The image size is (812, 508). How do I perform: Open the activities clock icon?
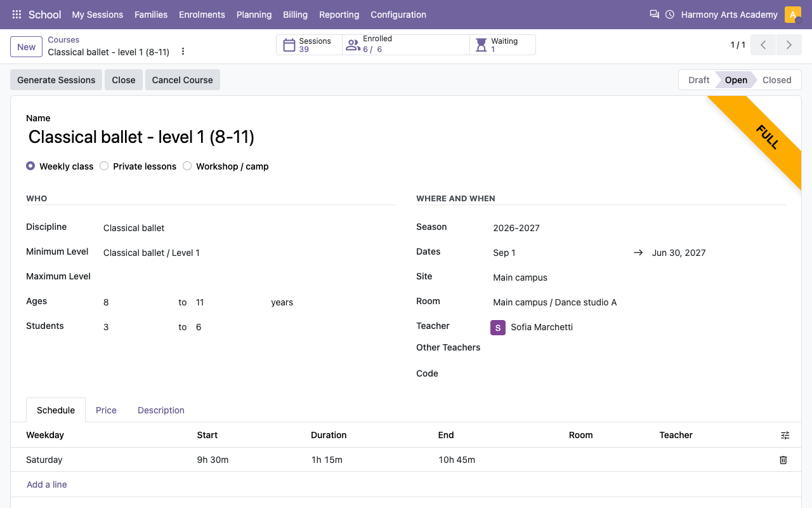click(x=670, y=14)
